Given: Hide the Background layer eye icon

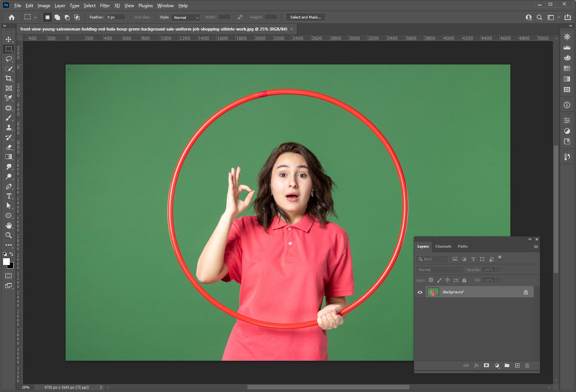Looking at the screenshot, I should point(420,292).
